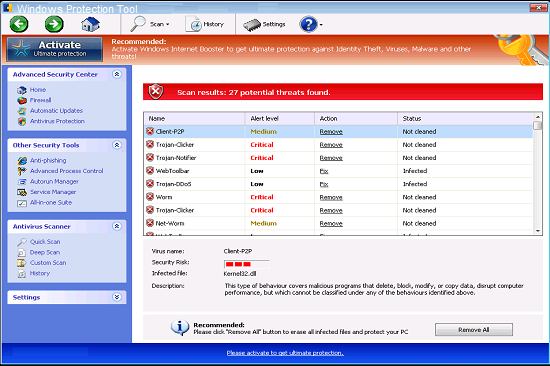Click the blue info recommended icon

(x=180, y=327)
